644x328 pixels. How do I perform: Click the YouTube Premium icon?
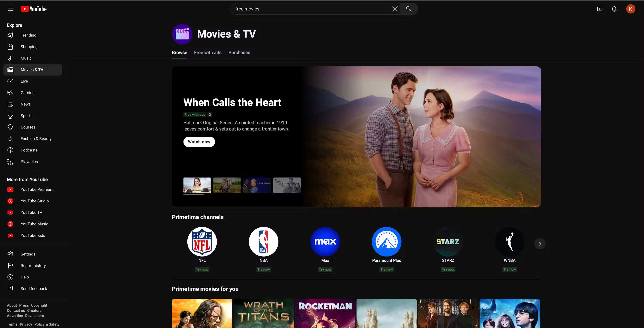[11, 189]
